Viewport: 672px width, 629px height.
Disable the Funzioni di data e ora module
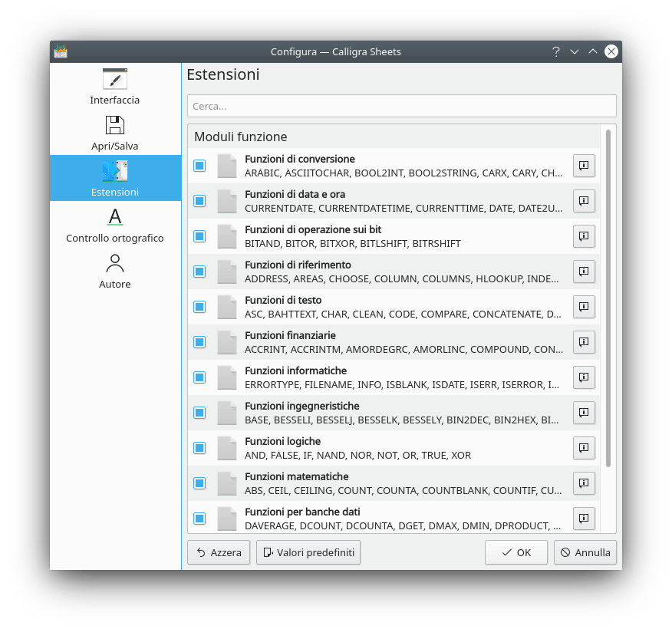click(199, 201)
